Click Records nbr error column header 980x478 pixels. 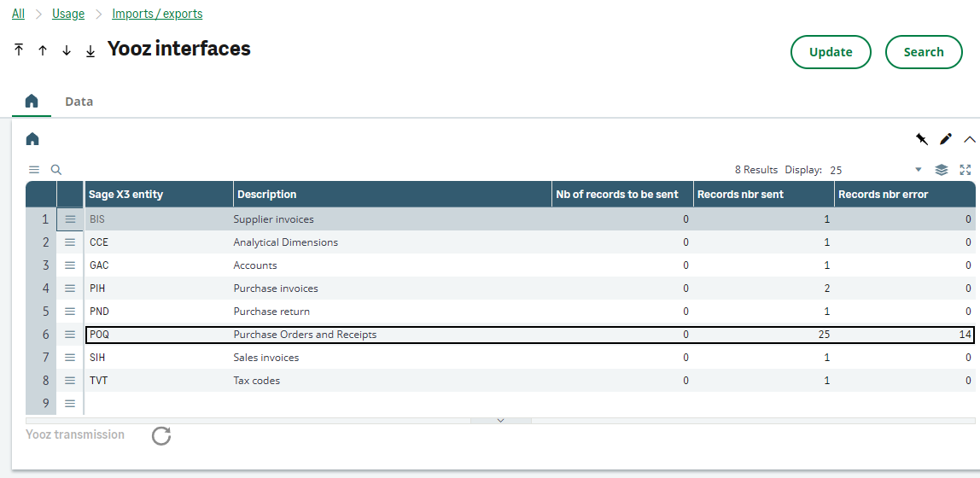pos(904,195)
